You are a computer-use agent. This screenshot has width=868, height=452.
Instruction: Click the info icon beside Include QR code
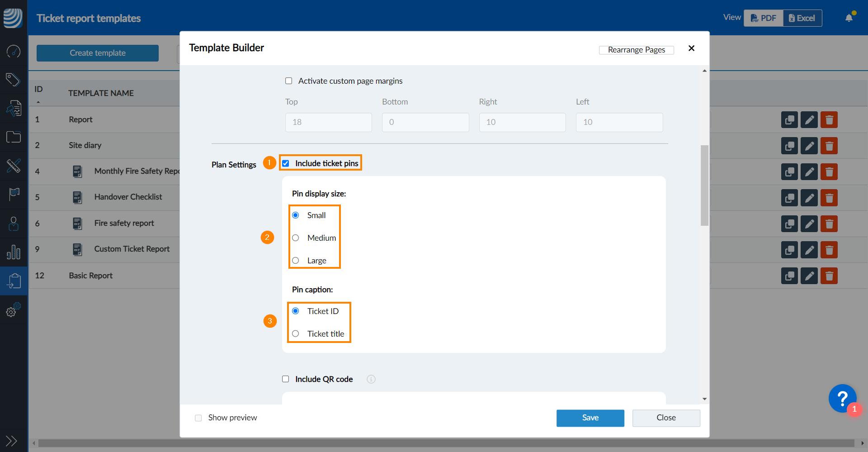(x=371, y=379)
